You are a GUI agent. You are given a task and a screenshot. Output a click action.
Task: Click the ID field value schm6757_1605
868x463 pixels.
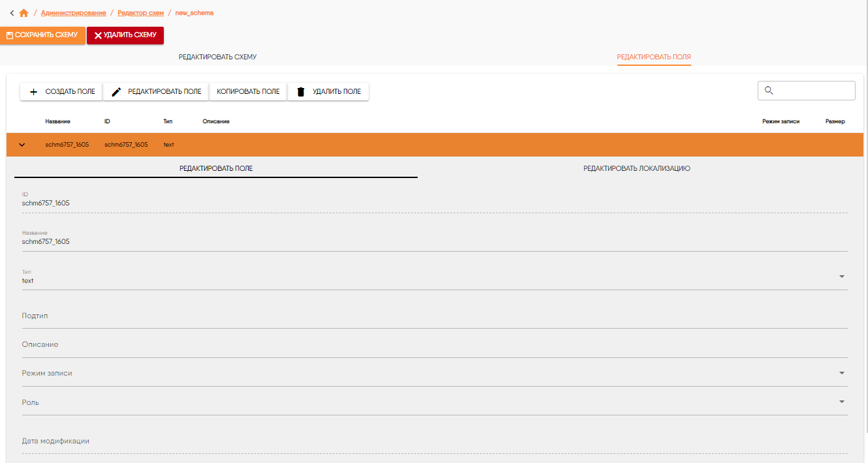tap(46, 203)
